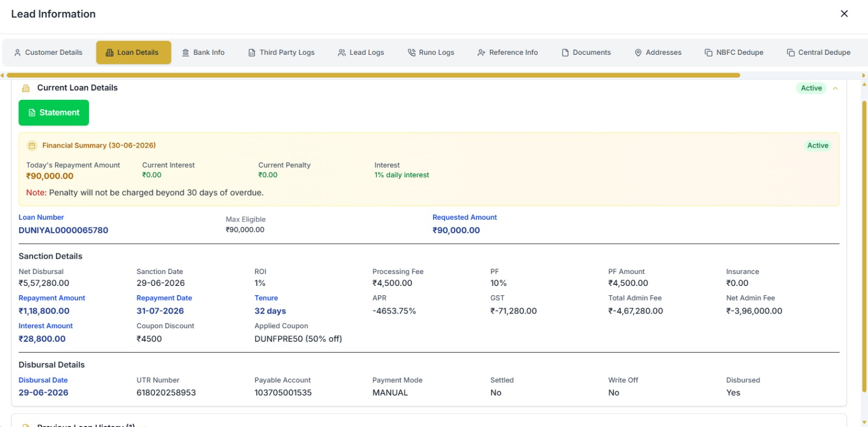Open the Lead Logs tab

tap(361, 53)
